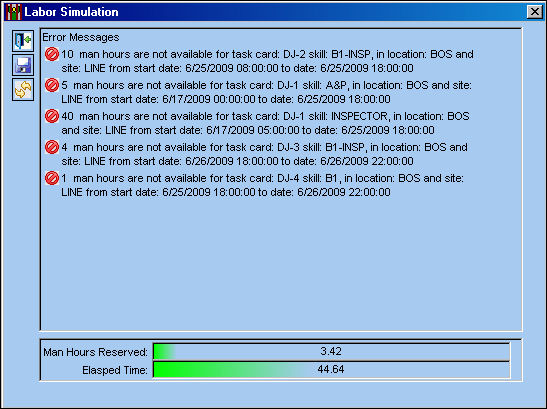Screen dimensions: 547x409
Task: Click error icon for 5 man hours A&P
Action: [x=52, y=85]
